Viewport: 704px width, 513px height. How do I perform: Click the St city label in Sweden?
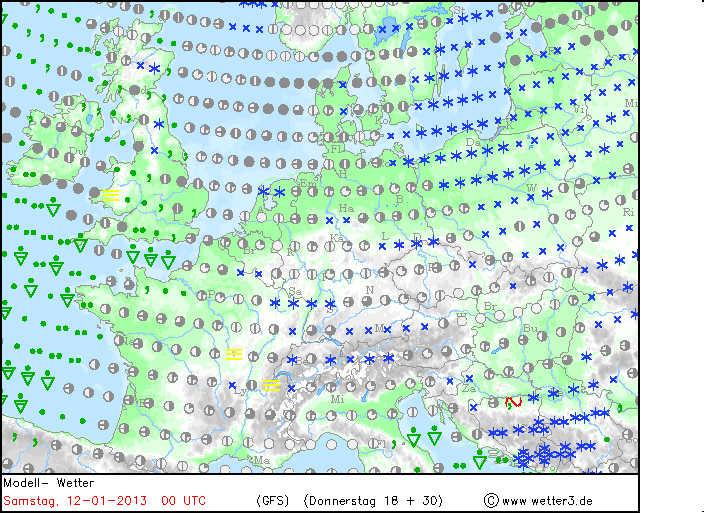[459, 10]
